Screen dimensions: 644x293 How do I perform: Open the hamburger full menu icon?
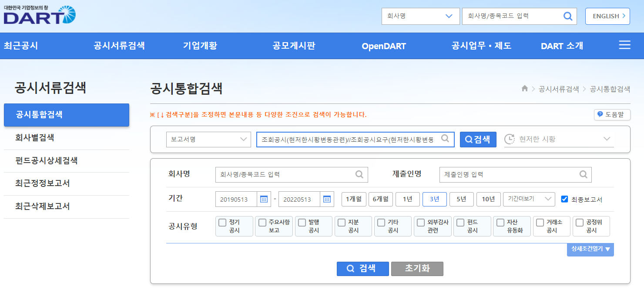coord(624,45)
